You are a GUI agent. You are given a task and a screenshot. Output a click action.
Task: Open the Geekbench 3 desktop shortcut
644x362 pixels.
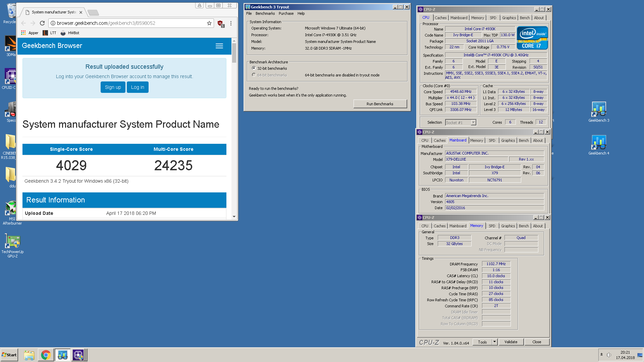click(599, 112)
